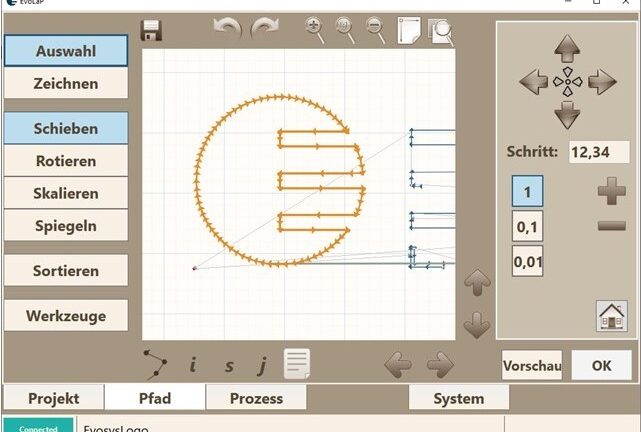Move selection left with arrow
Image resolution: width=641 pixels, height=432 pixels.
click(x=533, y=81)
